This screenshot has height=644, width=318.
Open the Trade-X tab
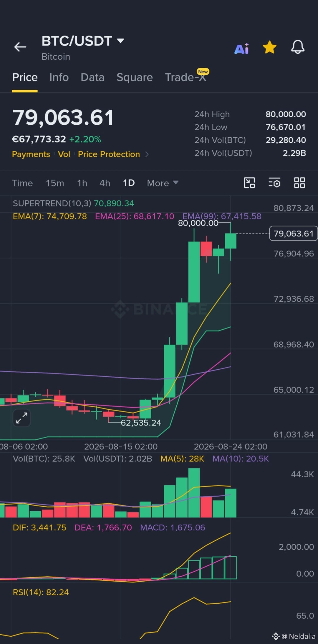pyautogui.click(x=185, y=77)
